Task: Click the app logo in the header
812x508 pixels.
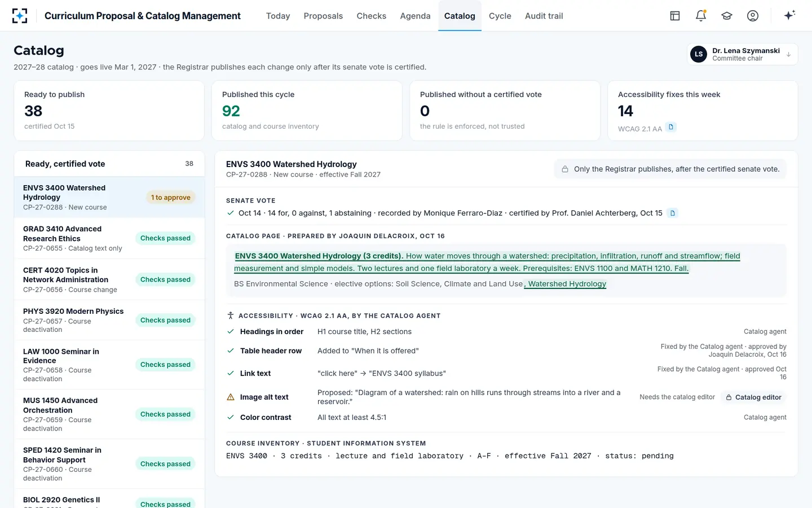Action: pyautogui.click(x=20, y=16)
